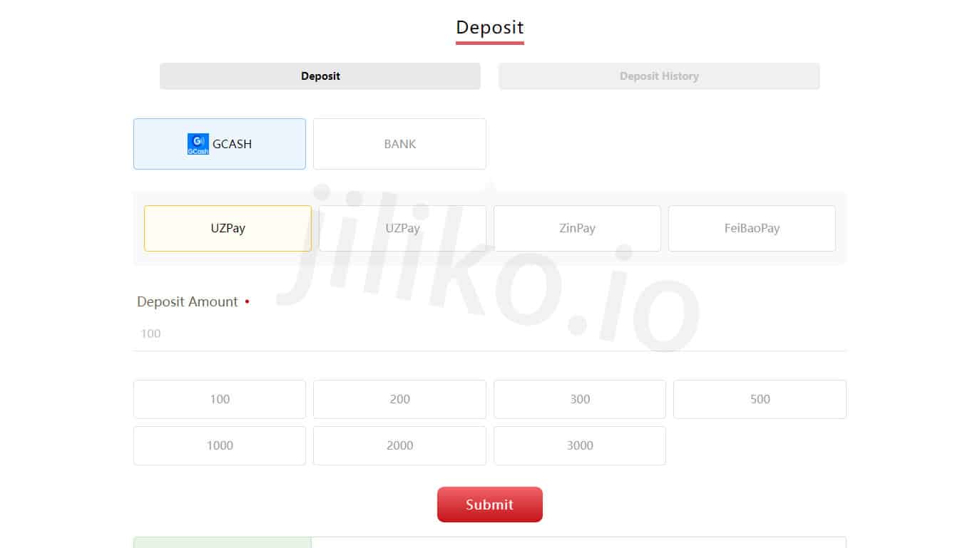Viewport: 980px width, 548px height.
Task: Focus the Deposit Amount input field
Action: click(x=490, y=334)
